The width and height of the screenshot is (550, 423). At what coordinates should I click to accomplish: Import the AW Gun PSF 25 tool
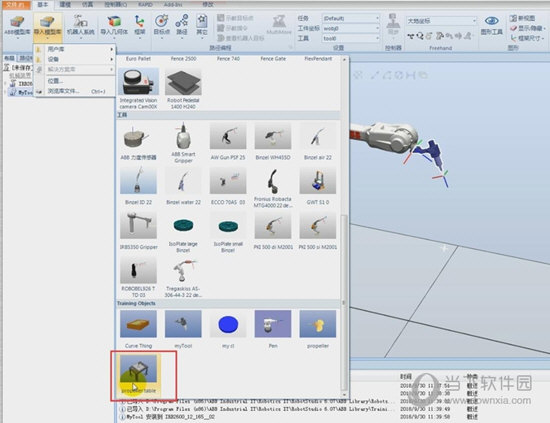pos(228,142)
